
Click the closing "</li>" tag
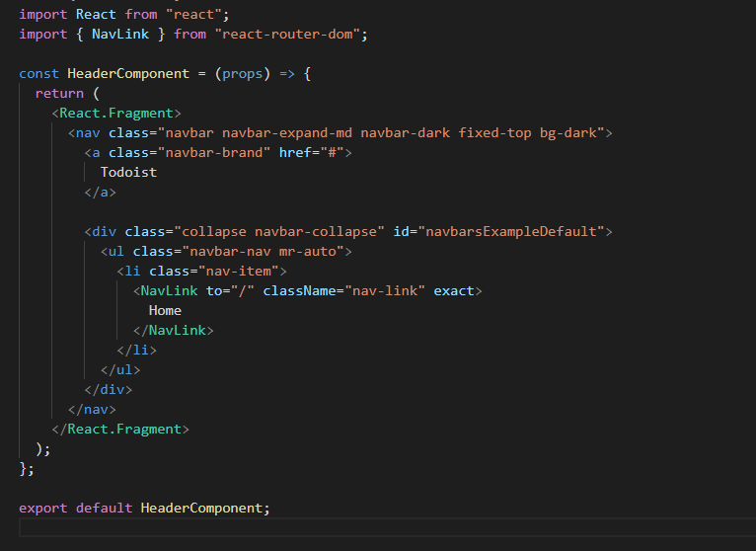pyautogui.click(x=136, y=351)
